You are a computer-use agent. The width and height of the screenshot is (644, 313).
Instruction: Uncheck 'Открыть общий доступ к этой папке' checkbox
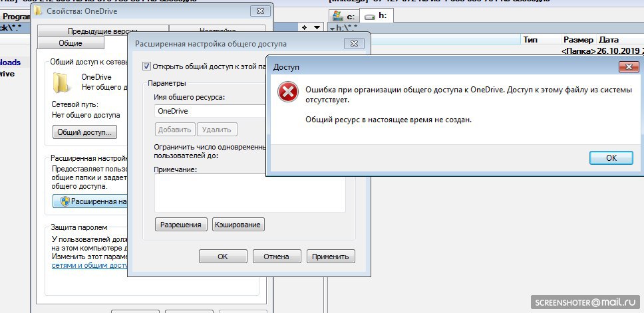coord(146,66)
